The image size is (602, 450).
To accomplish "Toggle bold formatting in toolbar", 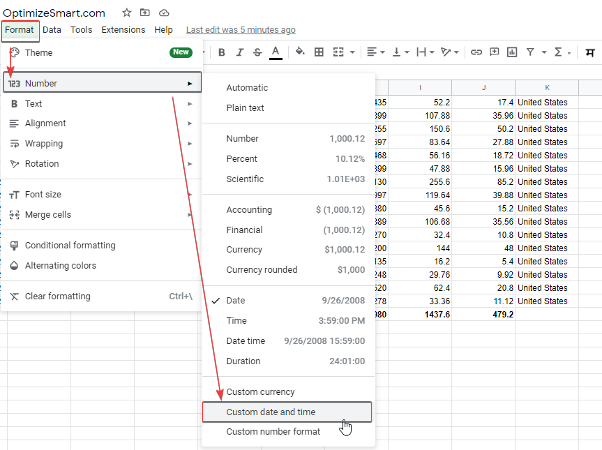I will click(221, 52).
